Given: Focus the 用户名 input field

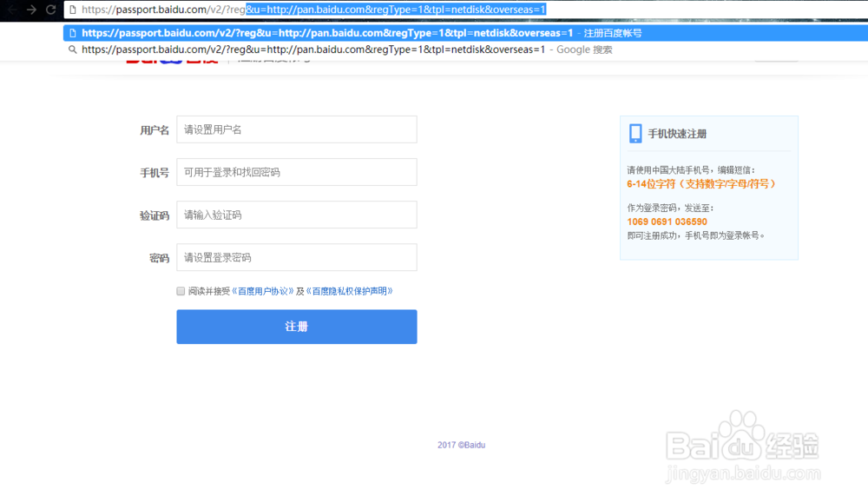Looking at the screenshot, I should pyautogui.click(x=297, y=129).
